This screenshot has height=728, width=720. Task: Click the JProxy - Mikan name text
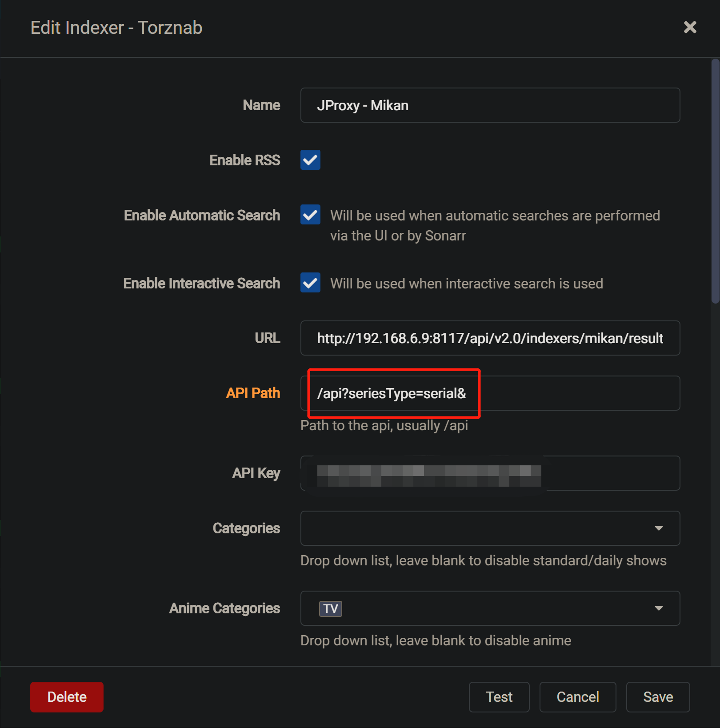(363, 105)
